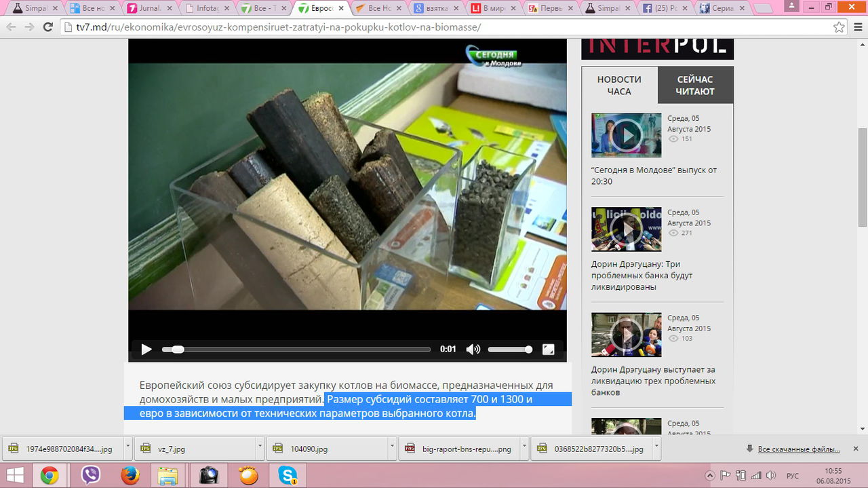Open thumbnail for 'Три проблемных банка' video
The width and height of the screenshot is (868, 488).
click(627, 229)
